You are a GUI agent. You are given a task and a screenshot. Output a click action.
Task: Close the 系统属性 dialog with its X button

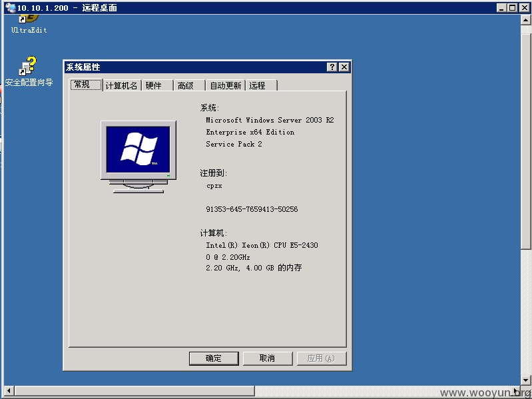[344, 67]
